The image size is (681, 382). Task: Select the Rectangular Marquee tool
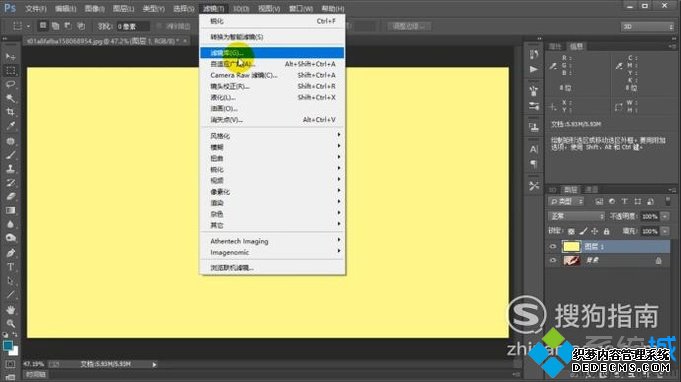pyautogui.click(x=10, y=70)
